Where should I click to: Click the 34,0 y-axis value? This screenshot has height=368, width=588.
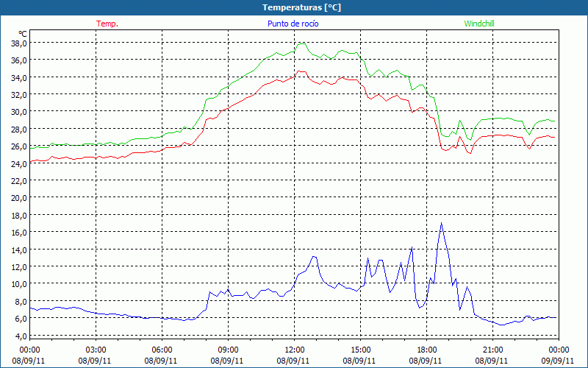tap(19, 78)
